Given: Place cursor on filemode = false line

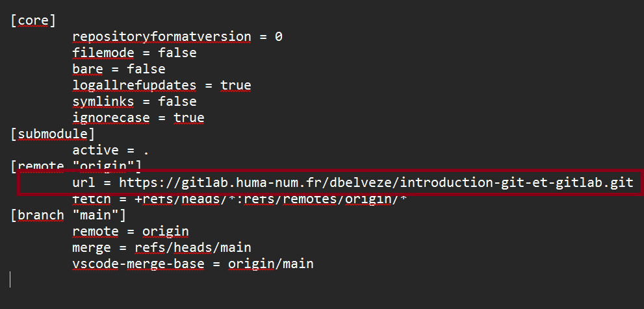Looking at the screenshot, I should coord(135,53).
